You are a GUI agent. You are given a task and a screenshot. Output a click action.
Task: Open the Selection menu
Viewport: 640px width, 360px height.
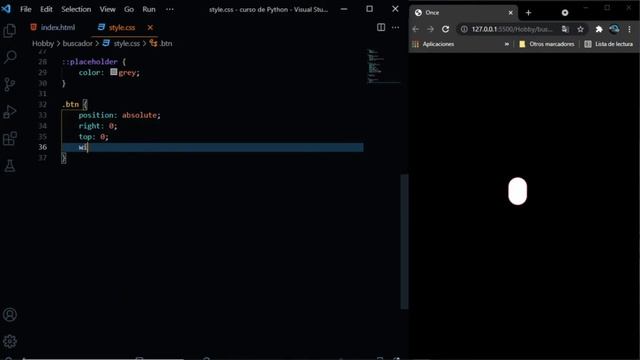(76, 9)
